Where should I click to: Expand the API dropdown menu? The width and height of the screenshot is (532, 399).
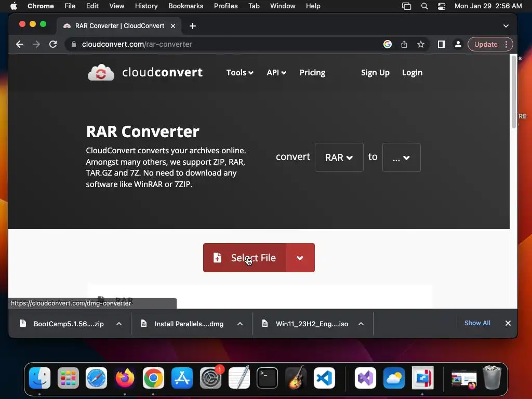click(276, 73)
